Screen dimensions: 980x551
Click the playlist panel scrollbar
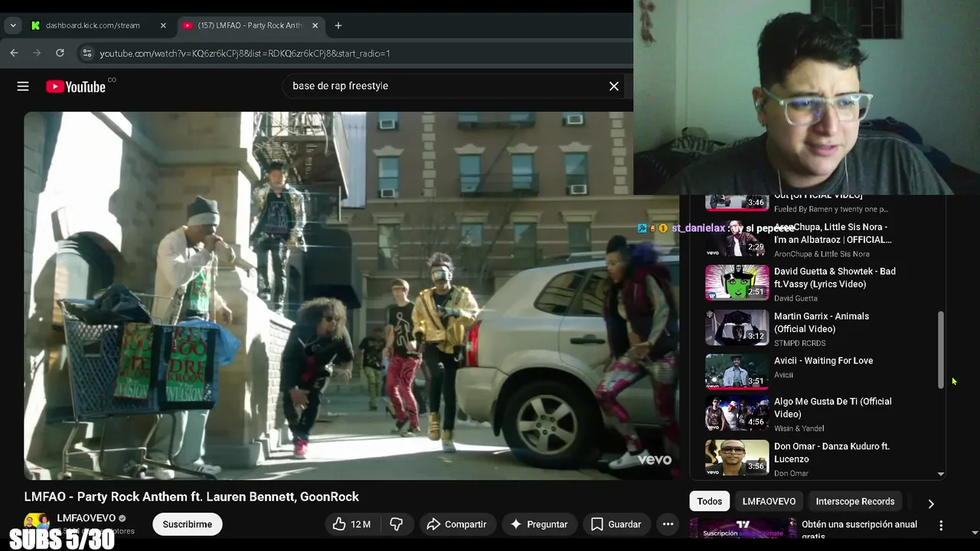[941, 350]
